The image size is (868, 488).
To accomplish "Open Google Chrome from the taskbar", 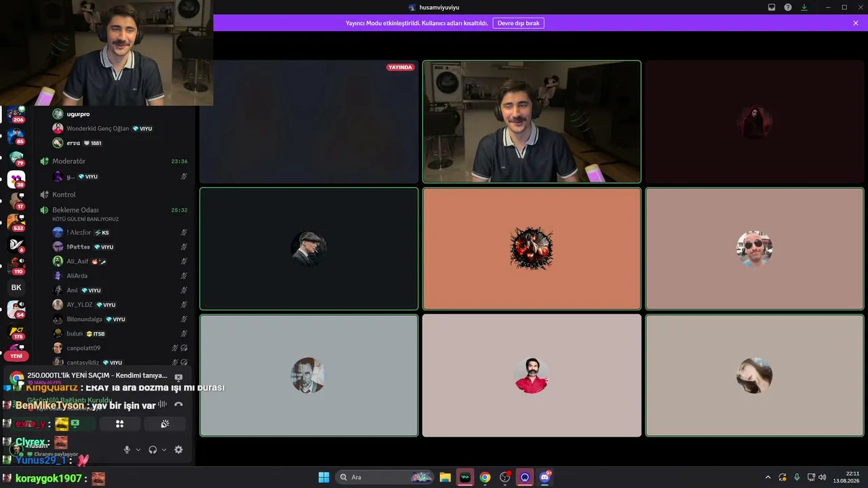I will (485, 477).
